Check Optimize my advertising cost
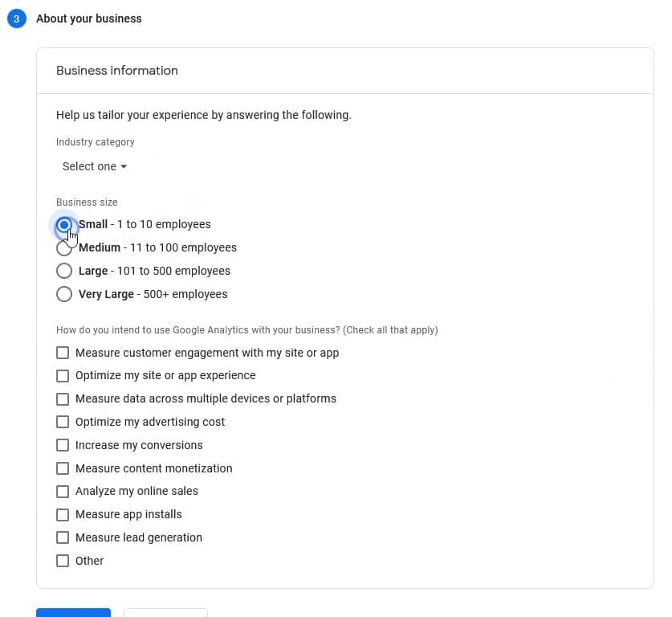This screenshot has width=672, height=617. pyautogui.click(x=63, y=422)
